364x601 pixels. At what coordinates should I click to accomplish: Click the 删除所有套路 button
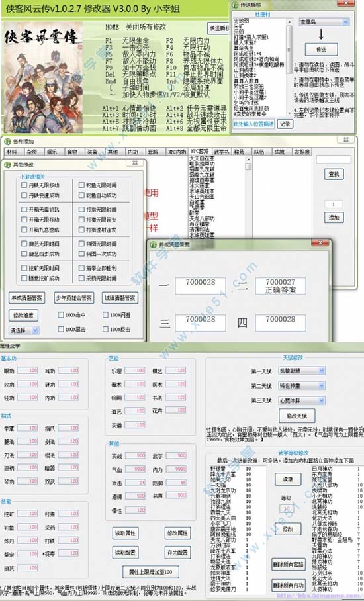[288, 565]
